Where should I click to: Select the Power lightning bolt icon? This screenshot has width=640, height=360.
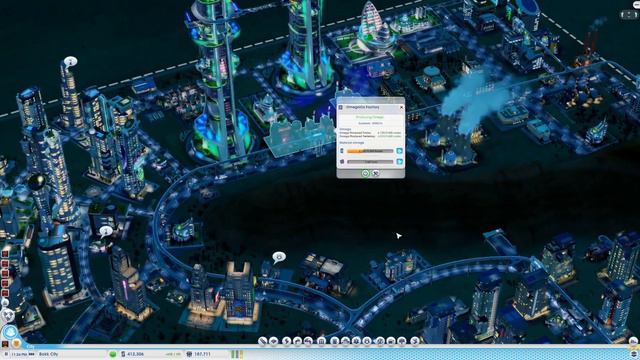pyautogui.click(x=287, y=342)
